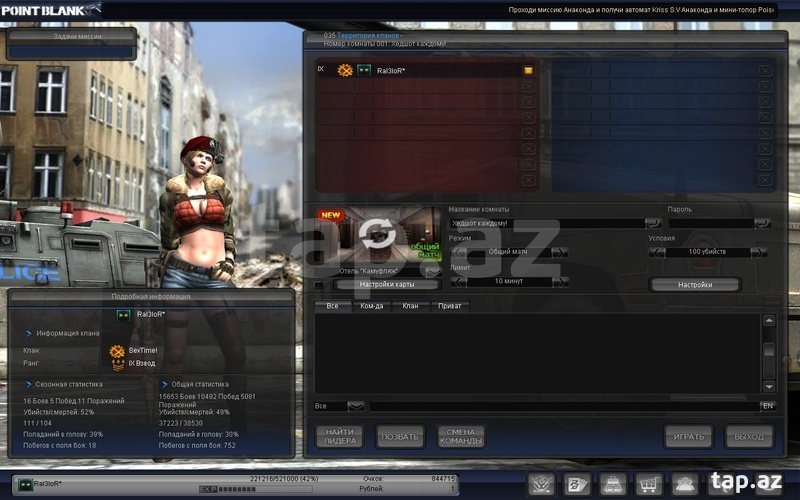
Task: Switch Режим to previous with left arrow
Action: 459,252
